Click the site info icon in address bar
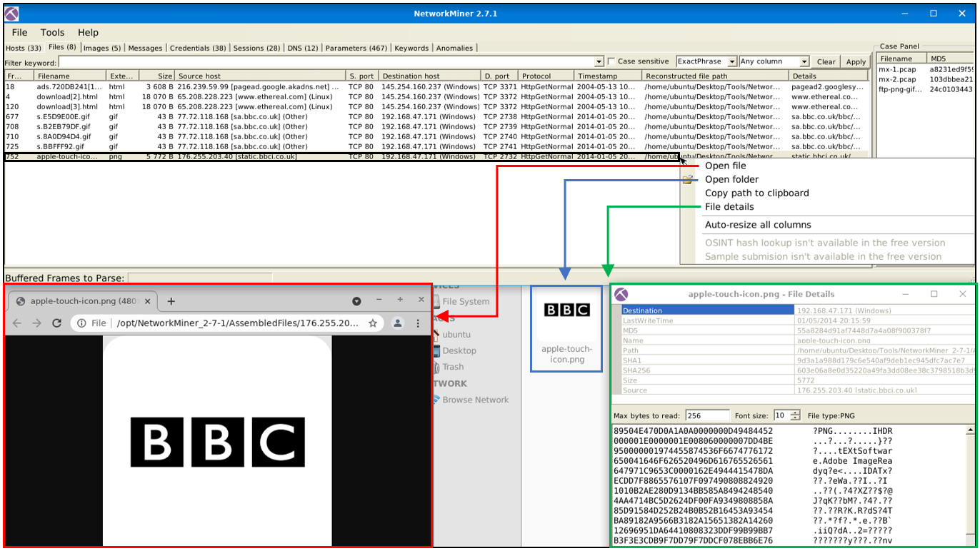Image resolution: width=980 pixels, height=551 pixels. 81,323
